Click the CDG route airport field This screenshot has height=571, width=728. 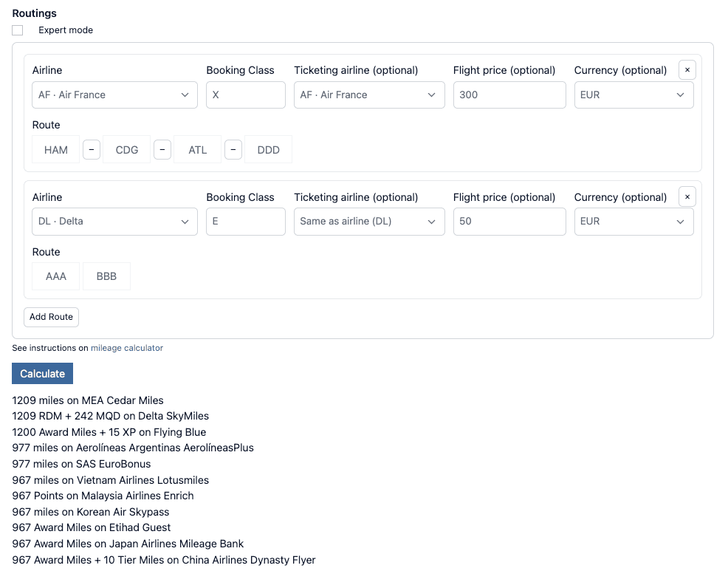(x=127, y=150)
